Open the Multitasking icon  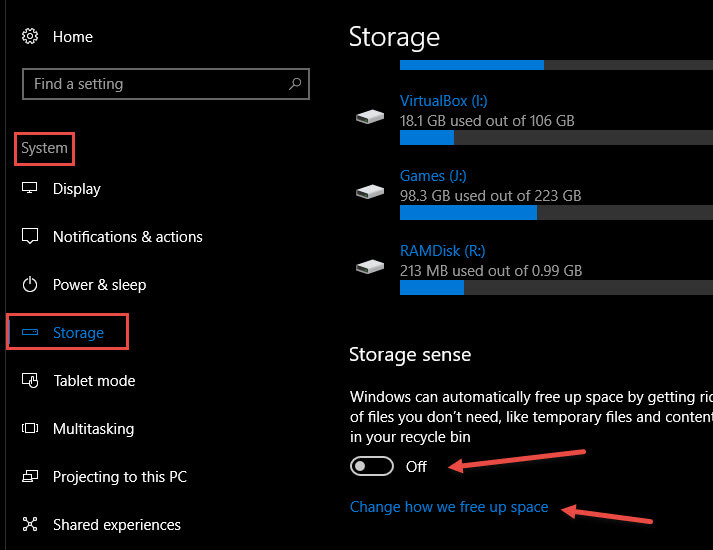pyautogui.click(x=30, y=428)
